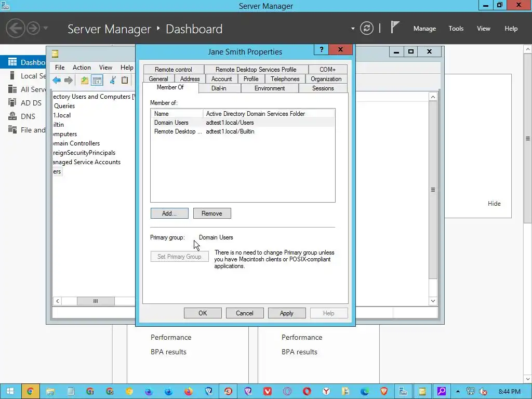Screen dimensions: 532x399
Task: Open the dropdown arrow left of the Refresh icon
Action: [x=353, y=29]
